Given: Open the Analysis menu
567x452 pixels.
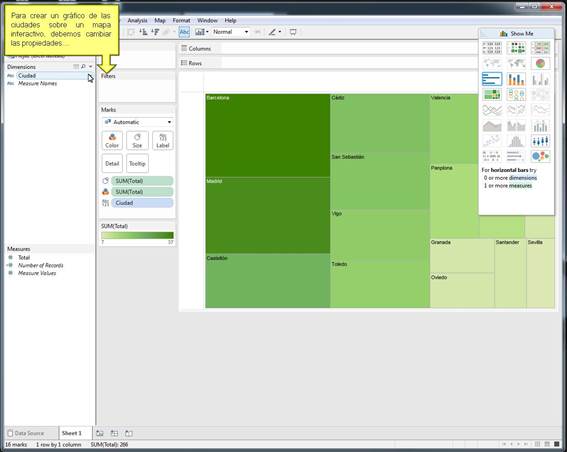Looking at the screenshot, I should 137,21.
